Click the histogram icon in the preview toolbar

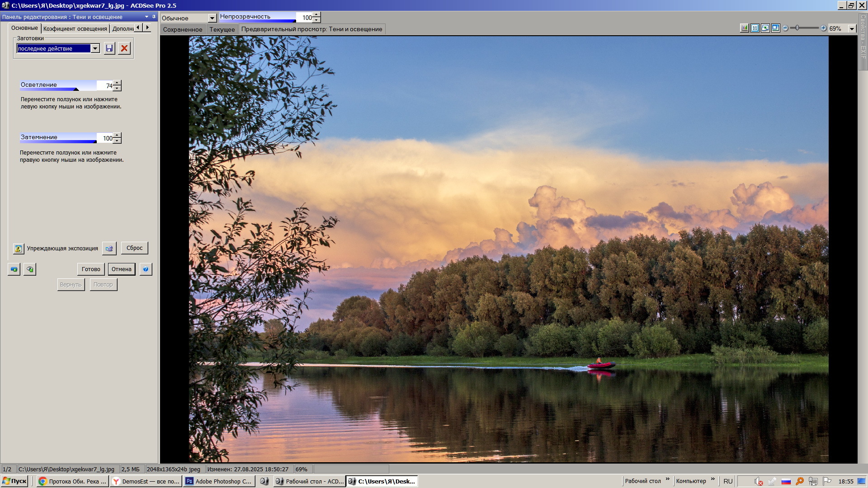(x=744, y=28)
